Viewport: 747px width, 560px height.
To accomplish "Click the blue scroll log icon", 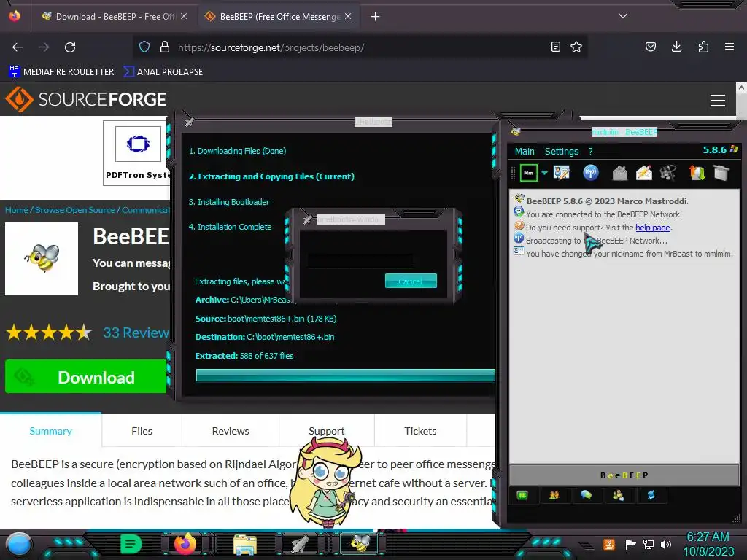I will click(x=650, y=495).
